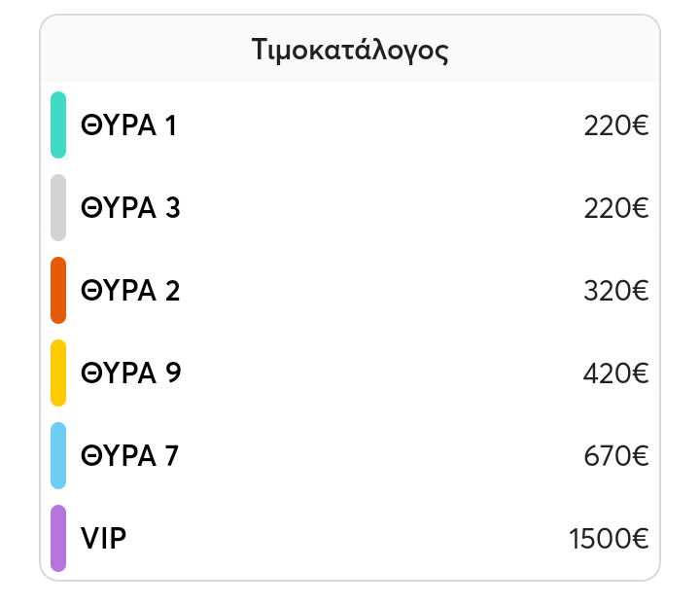Image resolution: width=700 pixels, height=604 pixels.
Task: Click the turquoise color bar for ΘΥΡΑ 1
Action: point(58,124)
